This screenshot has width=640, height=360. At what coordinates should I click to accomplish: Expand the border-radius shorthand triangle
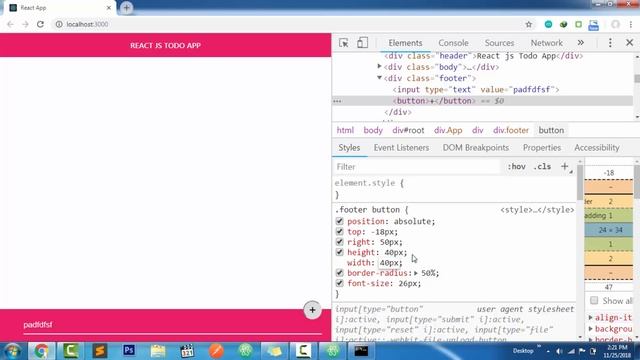[416, 273]
